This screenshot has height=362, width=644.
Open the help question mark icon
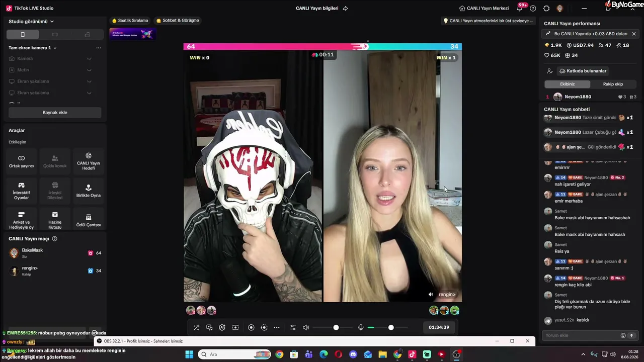533,9
